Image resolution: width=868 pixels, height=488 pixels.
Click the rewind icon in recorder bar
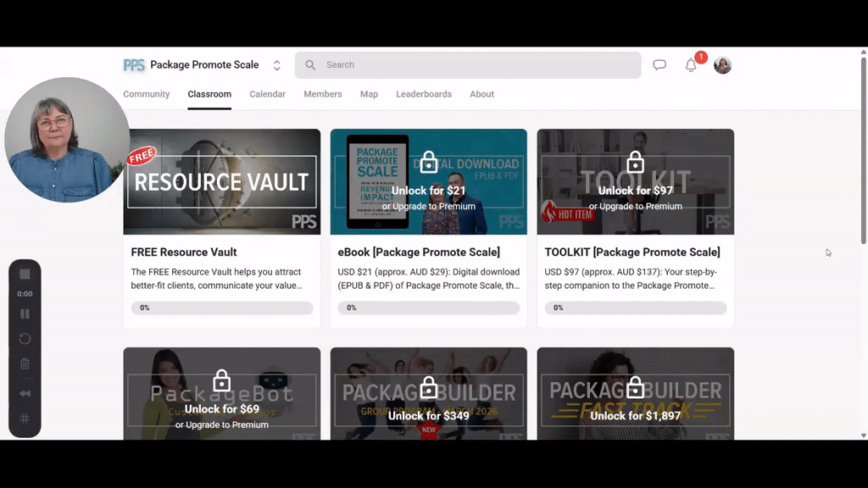[25, 393]
